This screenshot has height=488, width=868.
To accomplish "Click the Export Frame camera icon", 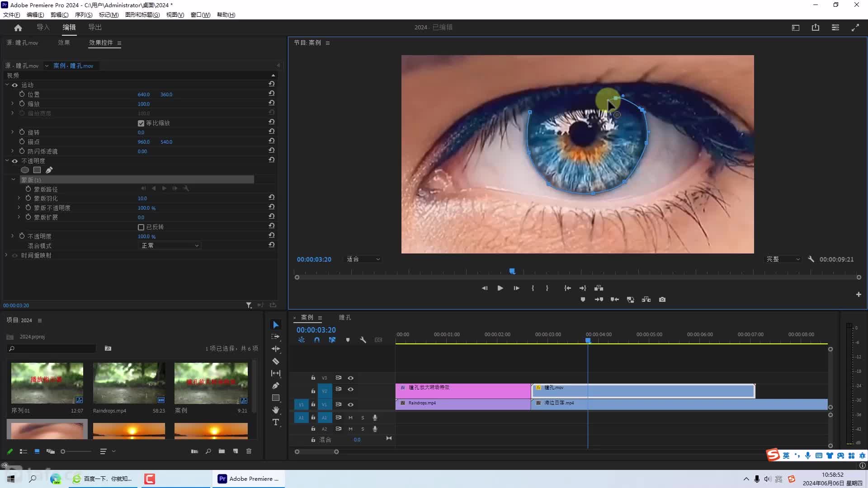I will (662, 300).
